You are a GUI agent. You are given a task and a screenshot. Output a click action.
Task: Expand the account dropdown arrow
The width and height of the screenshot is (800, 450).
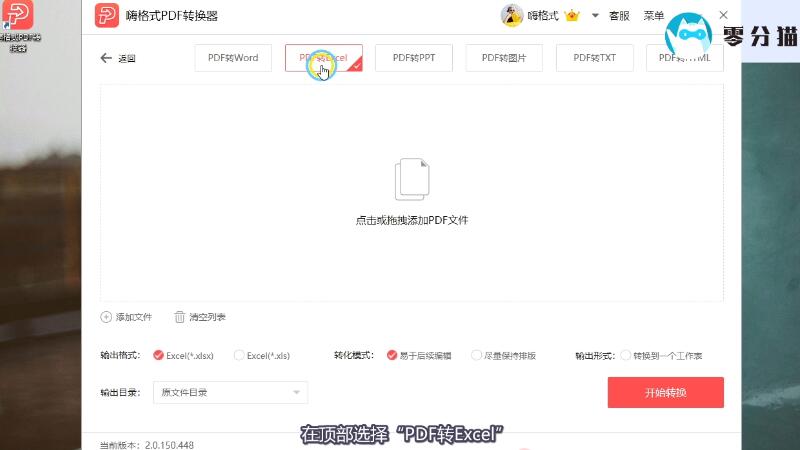pyautogui.click(x=595, y=16)
